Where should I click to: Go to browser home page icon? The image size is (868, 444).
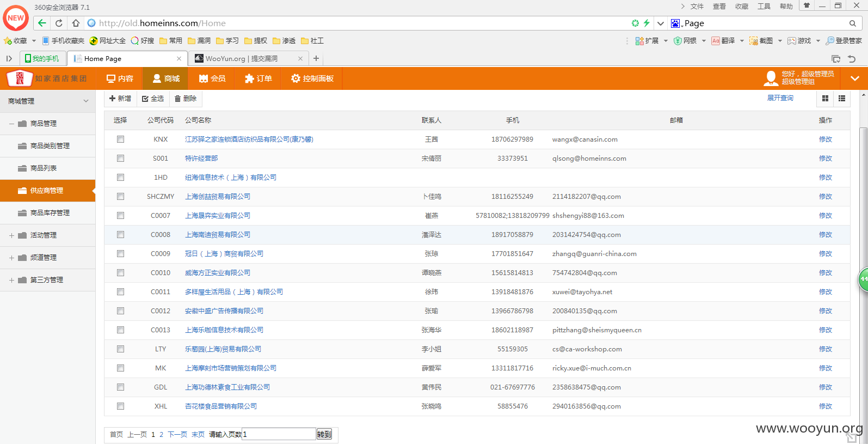(x=76, y=23)
